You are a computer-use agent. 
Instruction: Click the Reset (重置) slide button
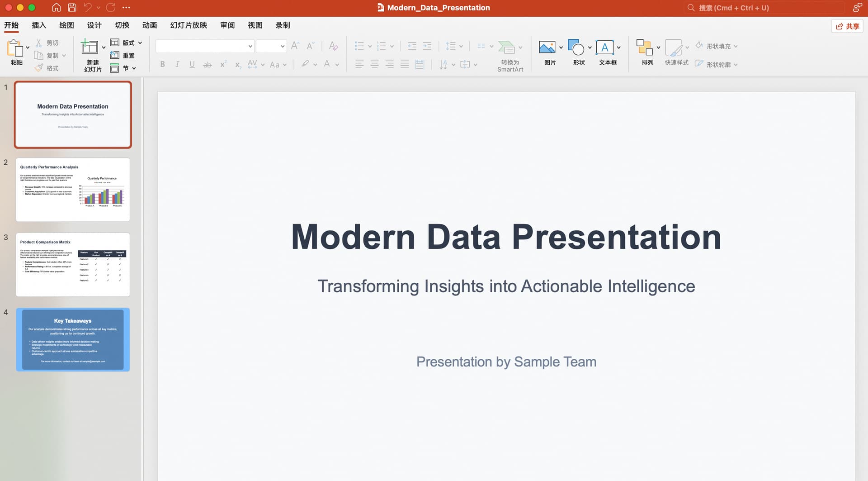pyautogui.click(x=123, y=56)
